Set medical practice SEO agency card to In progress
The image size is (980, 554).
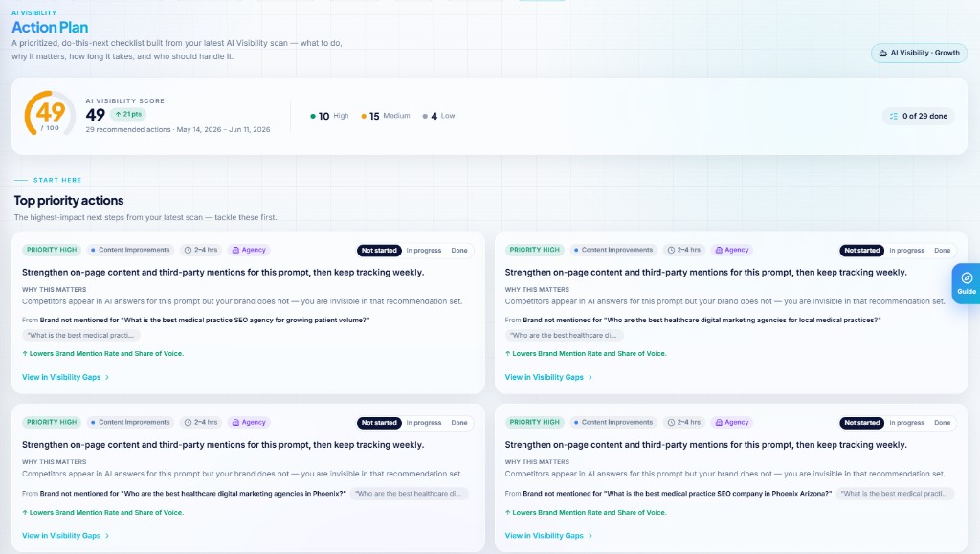tap(424, 251)
